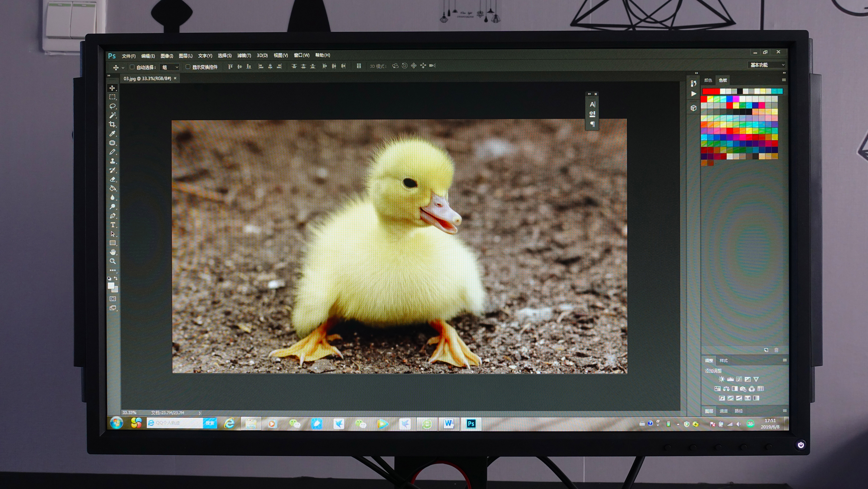Screen dimensions: 868x489
Task: Select the Magic Wand tool
Action: (112, 115)
